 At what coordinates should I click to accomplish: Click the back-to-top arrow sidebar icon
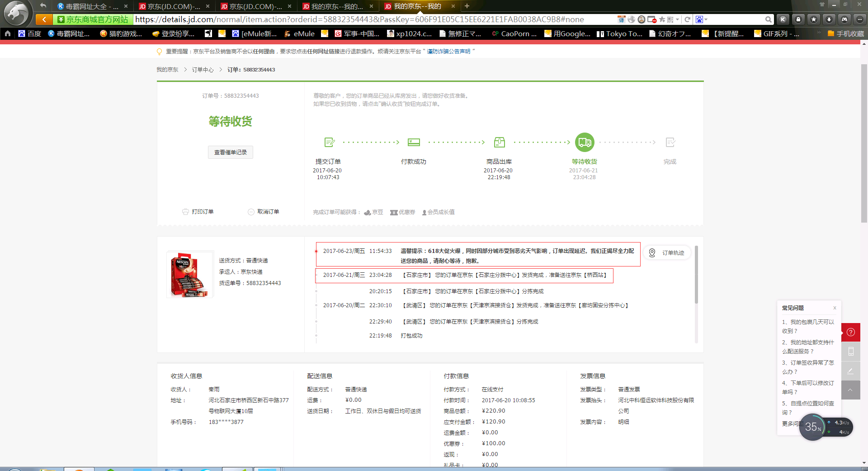pos(851,390)
